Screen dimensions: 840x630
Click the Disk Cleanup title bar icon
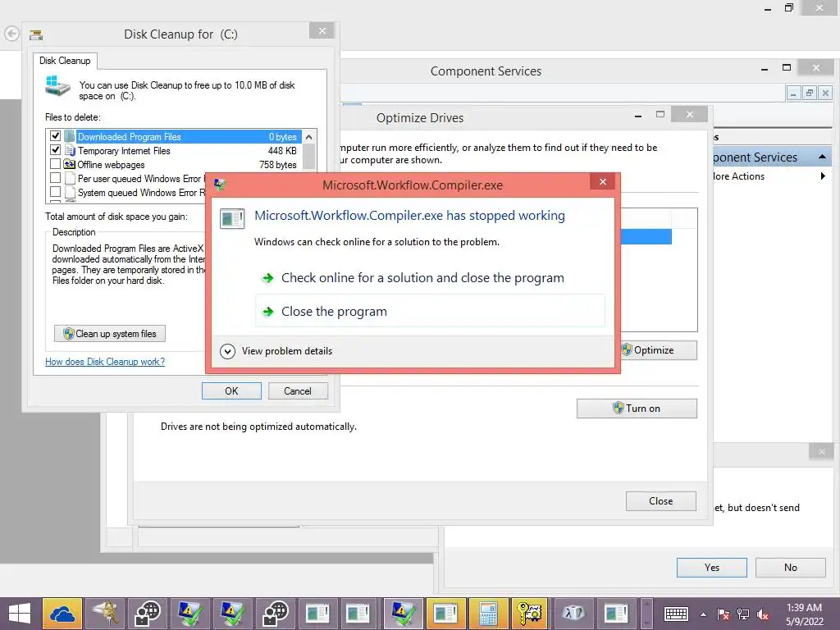coord(36,34)
